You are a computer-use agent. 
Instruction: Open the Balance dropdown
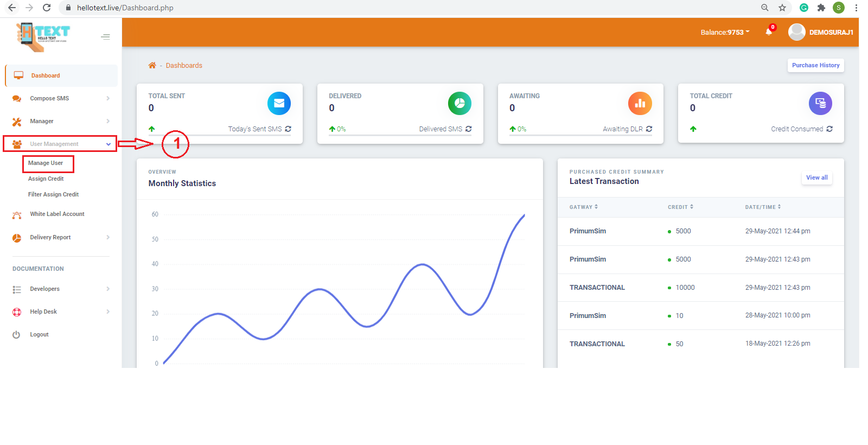click(725, 32)
